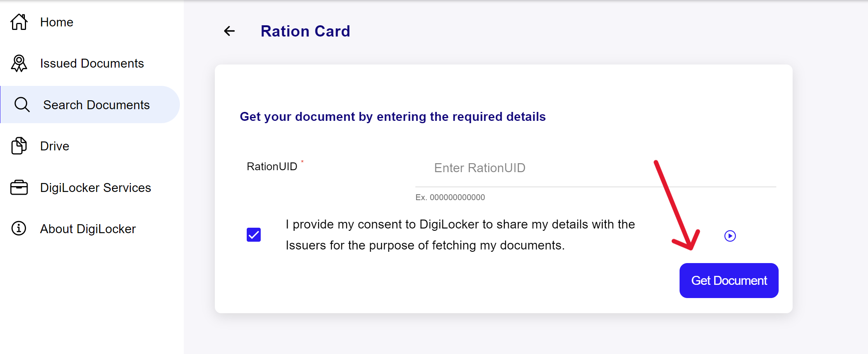Open Drive from the navigation panel

click(x=54, y=146)
